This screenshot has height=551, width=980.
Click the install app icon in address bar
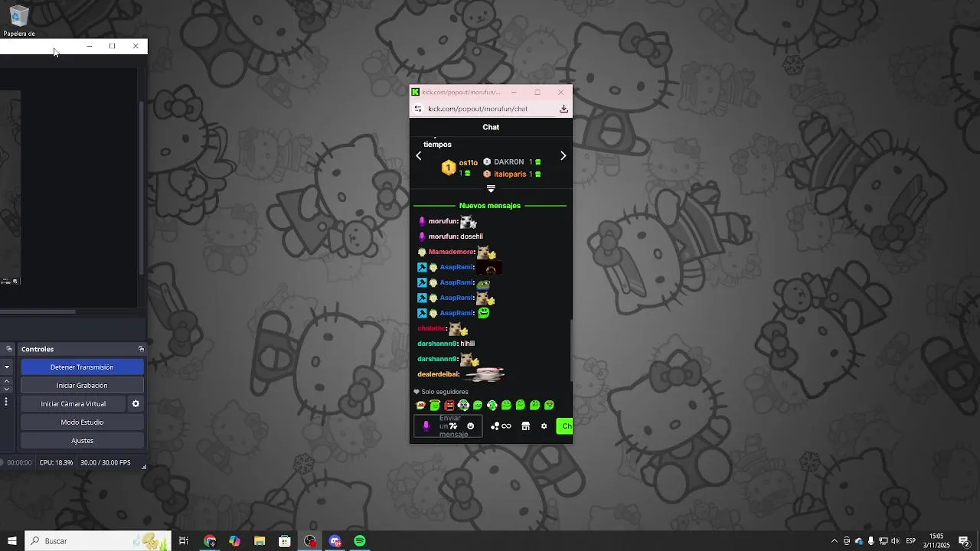563,109
